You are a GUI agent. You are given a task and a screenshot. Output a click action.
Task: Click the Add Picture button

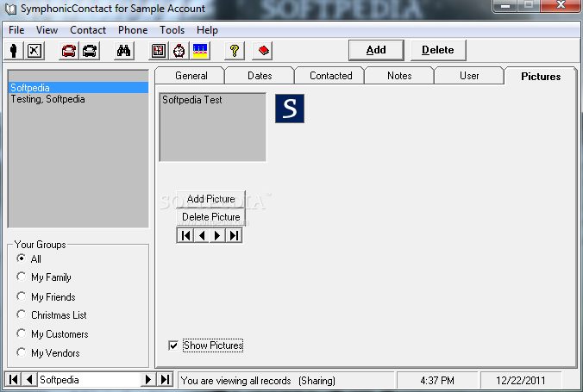(210, 199)
